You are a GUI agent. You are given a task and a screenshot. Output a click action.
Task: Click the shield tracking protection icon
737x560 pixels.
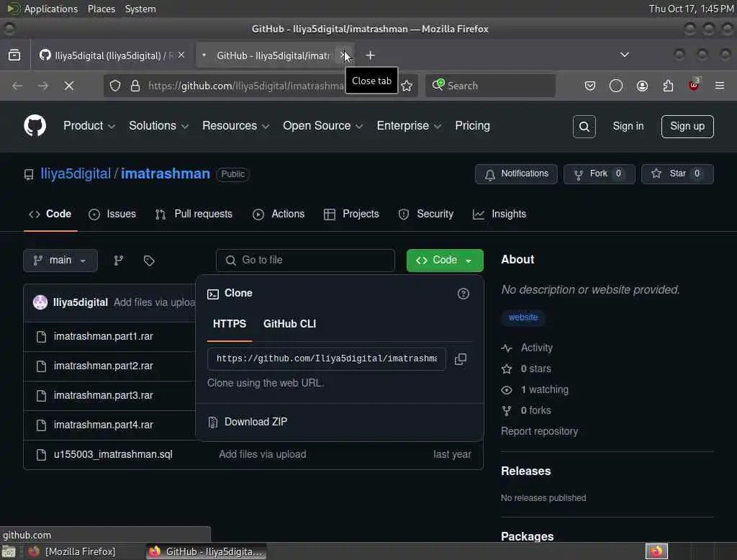(115, 86)
